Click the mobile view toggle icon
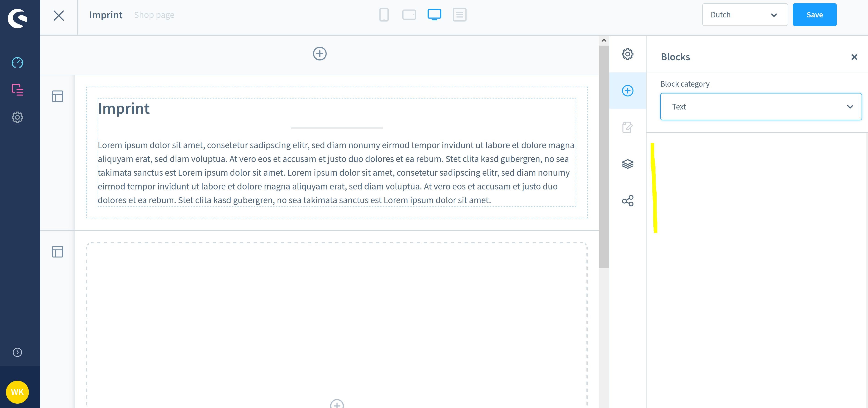The width and height of the screenshot is (868, 408). click(x=384, y=15)
